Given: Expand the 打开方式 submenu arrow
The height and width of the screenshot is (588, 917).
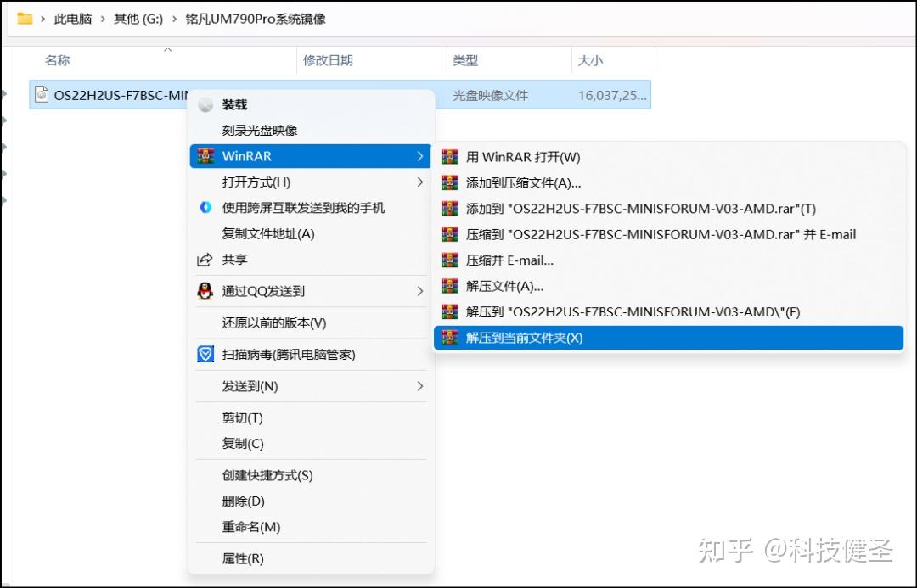Looking at the screenshot, I should click(x=419, y=182).
